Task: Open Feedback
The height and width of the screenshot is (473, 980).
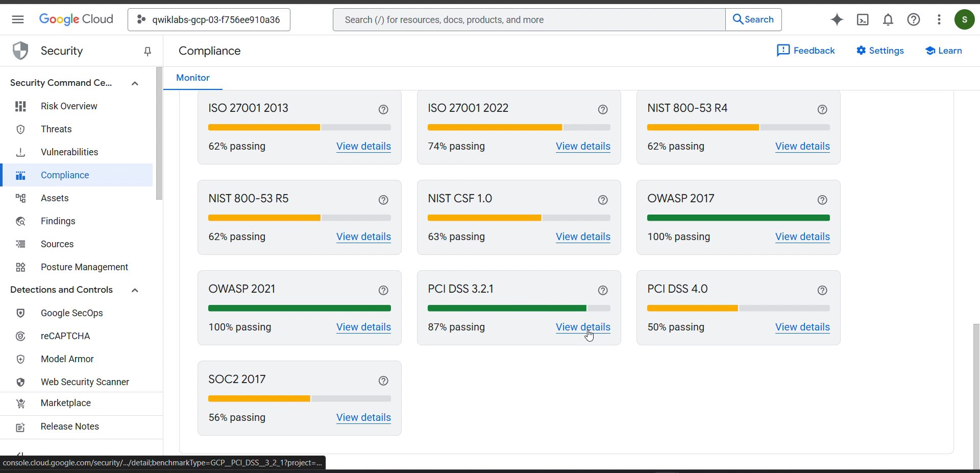Action: (806, 51)
